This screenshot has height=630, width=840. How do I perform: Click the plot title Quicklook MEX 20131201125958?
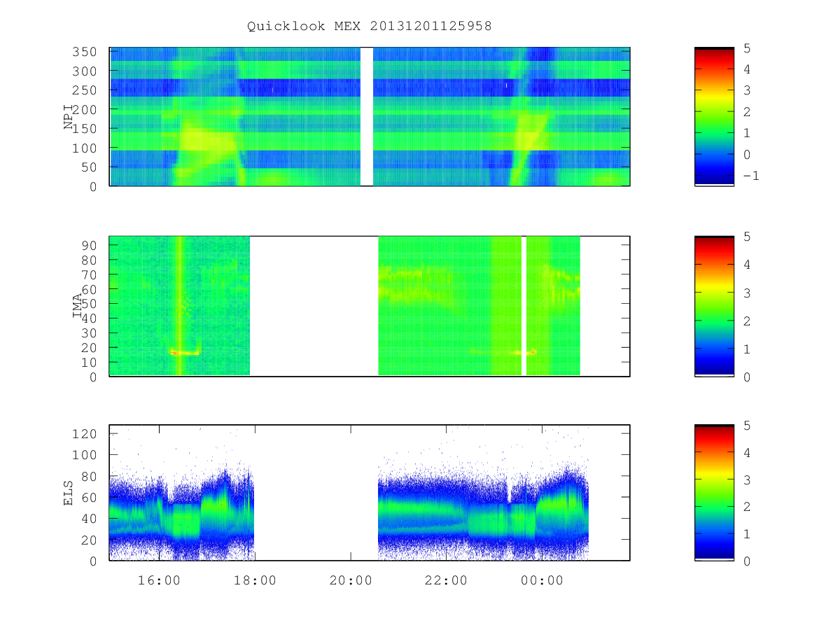tap(370, 26)
